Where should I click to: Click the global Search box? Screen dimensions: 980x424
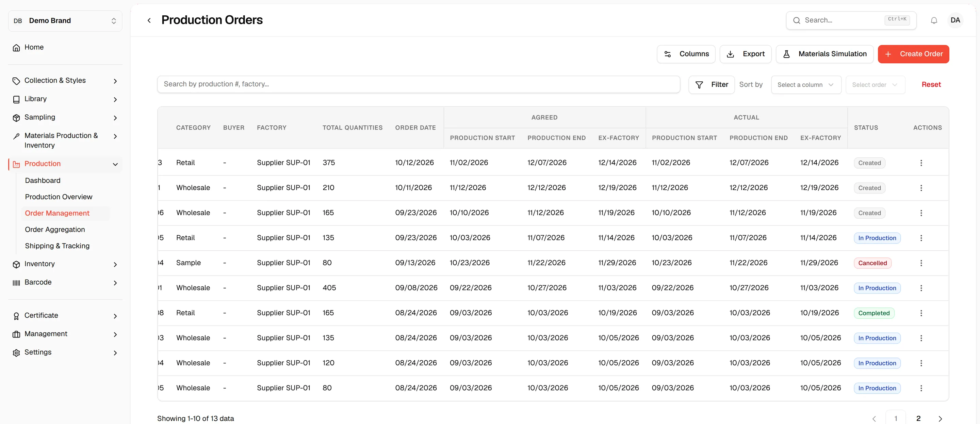point(851,20)
